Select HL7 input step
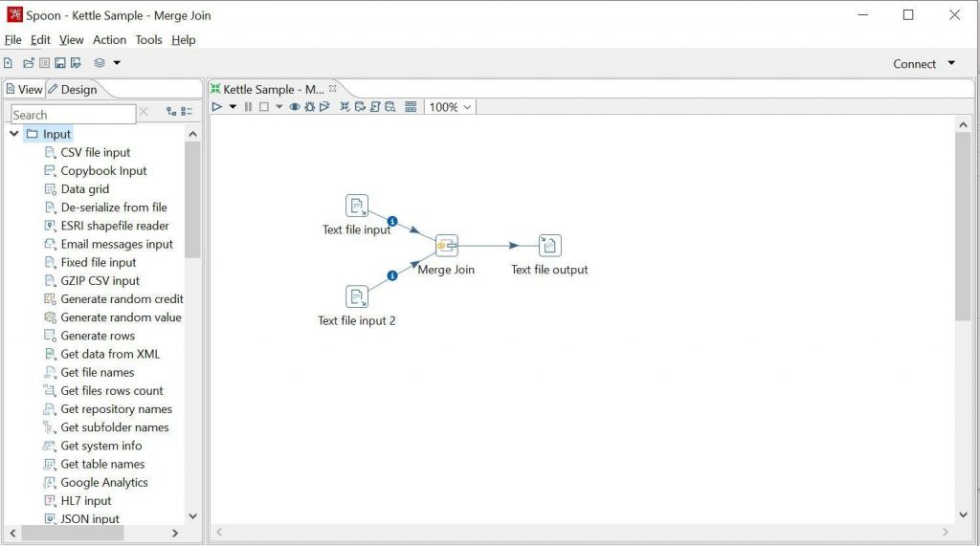 click(x=85, y=500)
